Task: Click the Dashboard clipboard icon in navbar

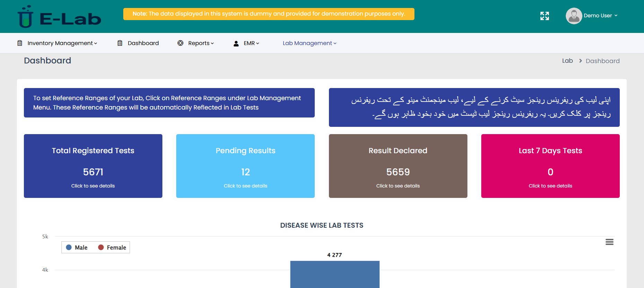Action: click(x=120, y=43)
